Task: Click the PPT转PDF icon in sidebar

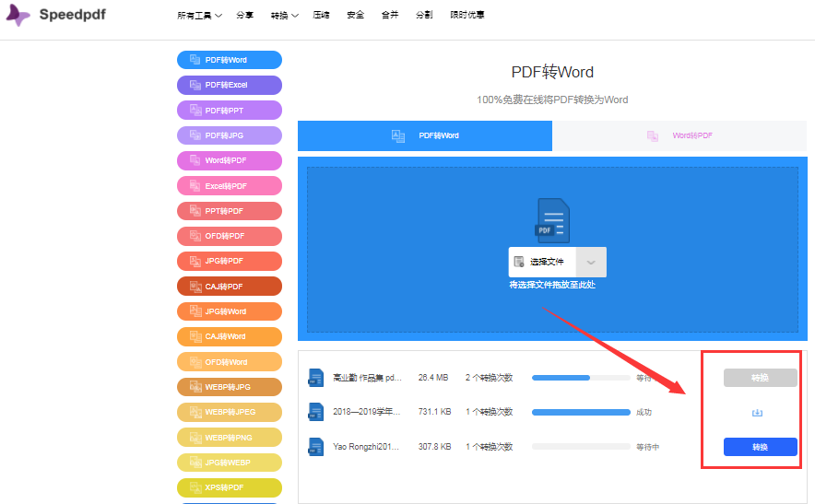Action: point(195,210)
